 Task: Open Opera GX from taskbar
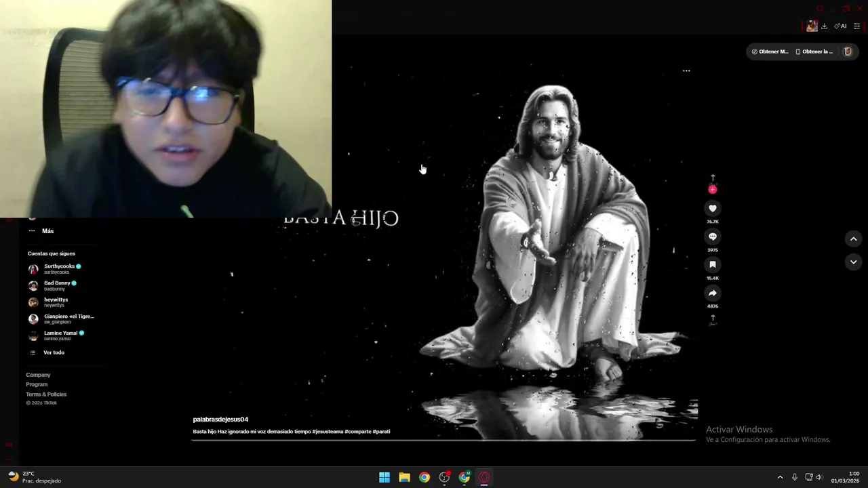pos(484,477)
